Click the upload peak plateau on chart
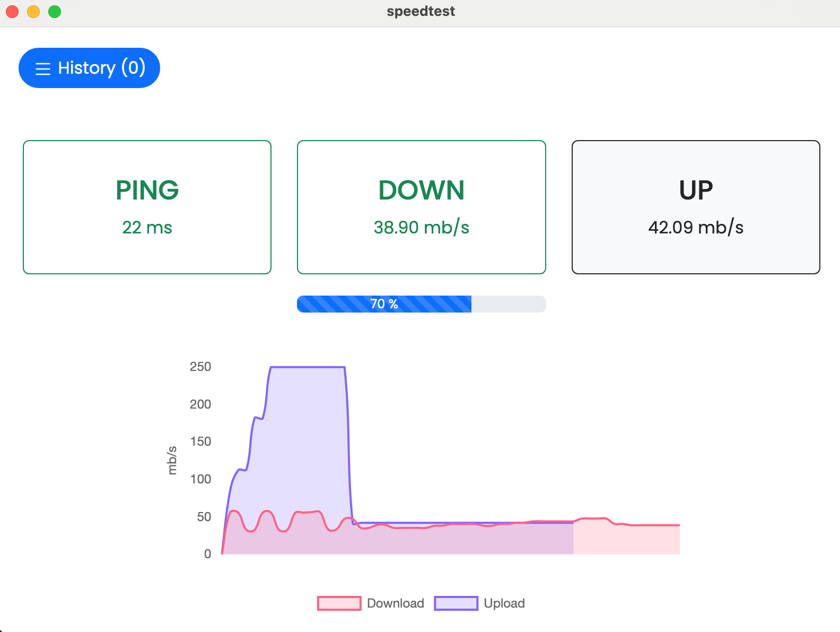This screenshot has height=632, width=840. 308,367
